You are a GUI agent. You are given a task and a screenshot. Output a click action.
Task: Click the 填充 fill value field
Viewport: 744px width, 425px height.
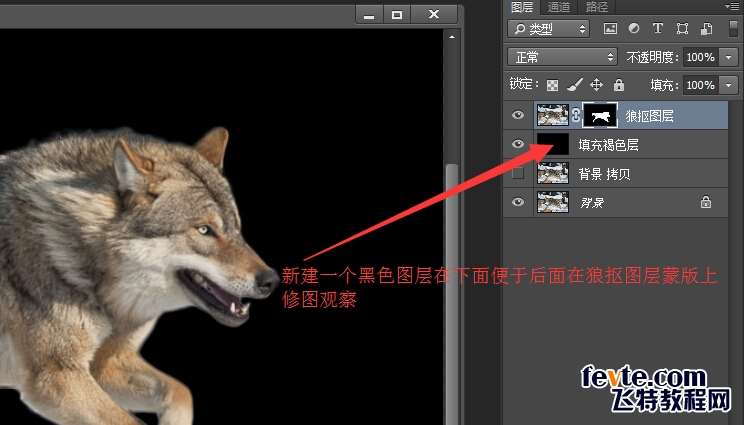700,85
